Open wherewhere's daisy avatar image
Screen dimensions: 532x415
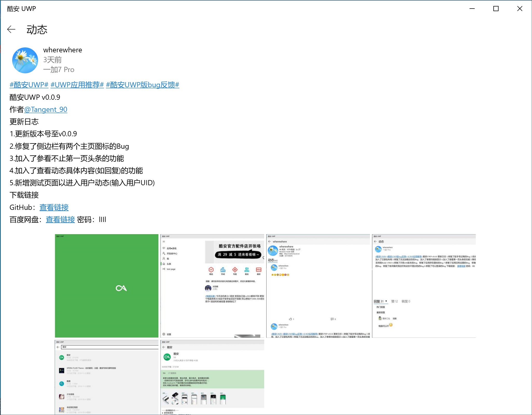coord(25,60)
